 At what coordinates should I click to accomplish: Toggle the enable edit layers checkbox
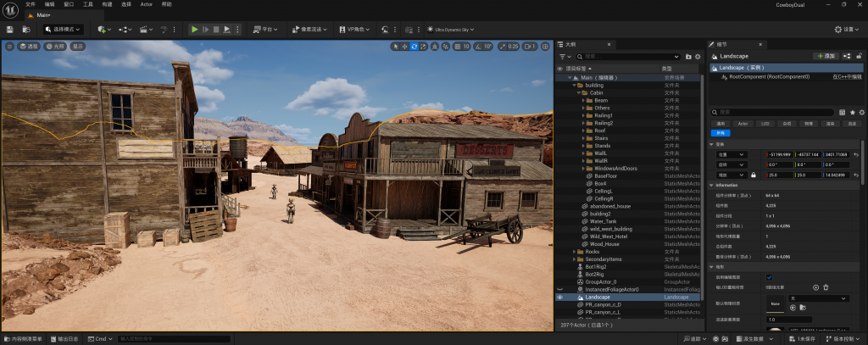coord(769,277)
